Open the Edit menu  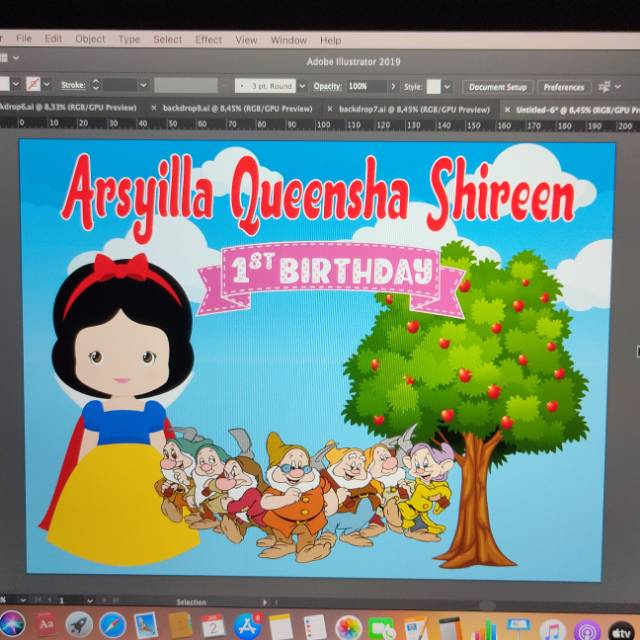pyautogui.click(x=53, y=38)
